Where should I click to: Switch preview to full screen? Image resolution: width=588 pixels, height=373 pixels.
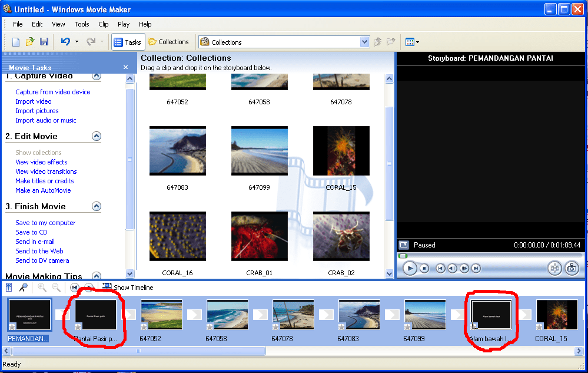tap(404, 245)
